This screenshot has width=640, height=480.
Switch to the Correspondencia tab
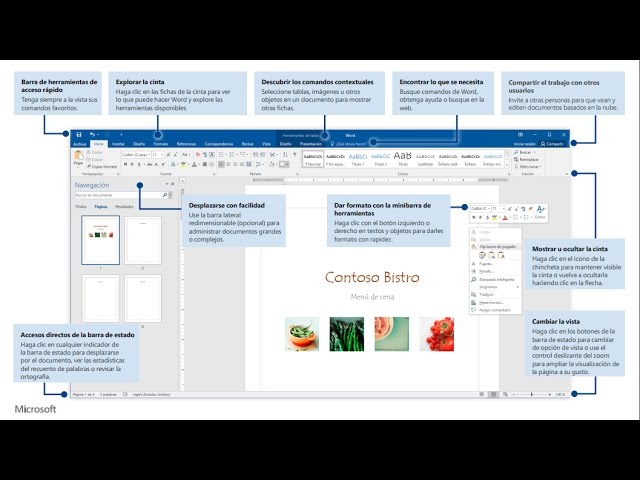(219, 144)
